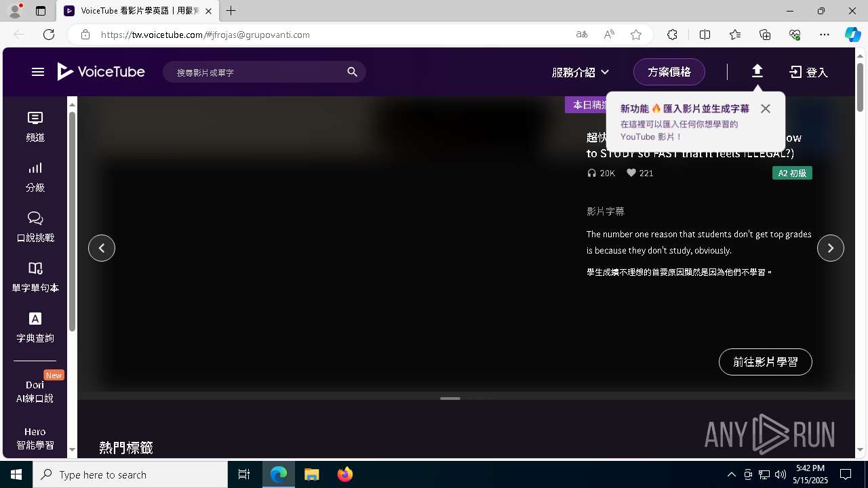Click the carousel slide indicator bar

(x=450, y=399)
